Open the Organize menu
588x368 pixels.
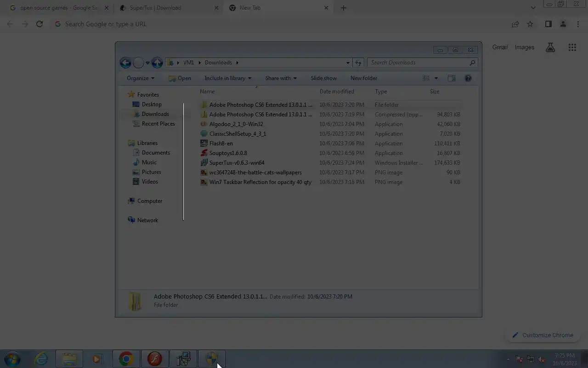[x=141, y=78]
